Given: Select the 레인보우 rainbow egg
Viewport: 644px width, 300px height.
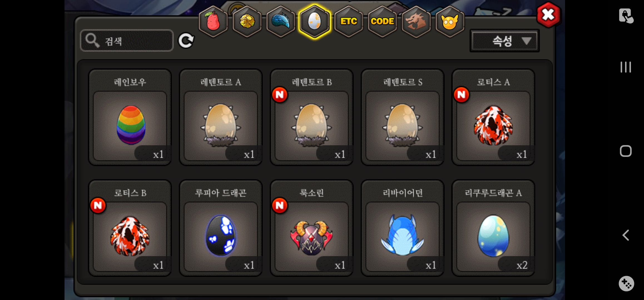Looking at the screenshot, I should point(130,117).
